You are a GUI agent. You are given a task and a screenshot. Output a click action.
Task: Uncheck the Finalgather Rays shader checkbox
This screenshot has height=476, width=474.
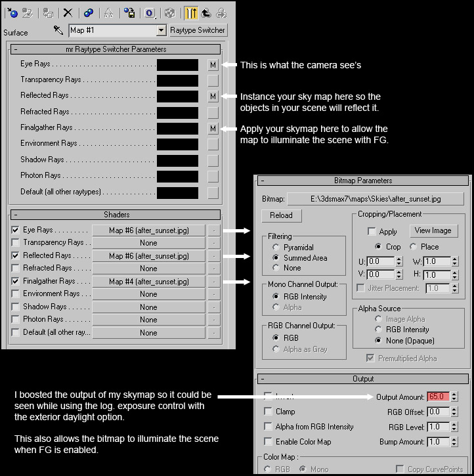point(15,281)
